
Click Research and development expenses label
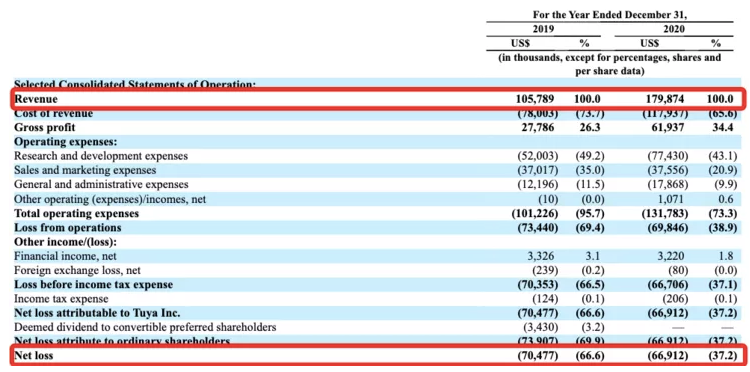pos(101,156)
